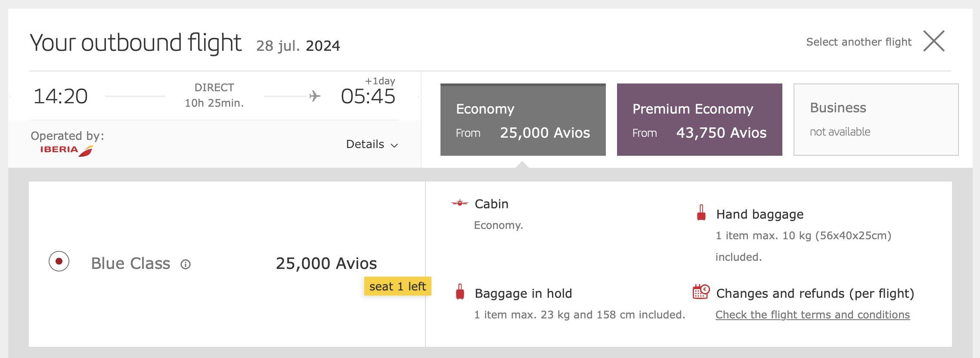Click the X icon next to Select another flight

point(933,41)
